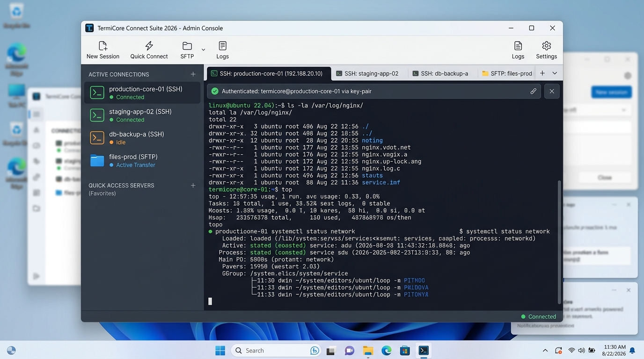Dismiss the Authenticated key-pair banner
The width and height of the screenshot is (644, 359).
pos(552,91)
